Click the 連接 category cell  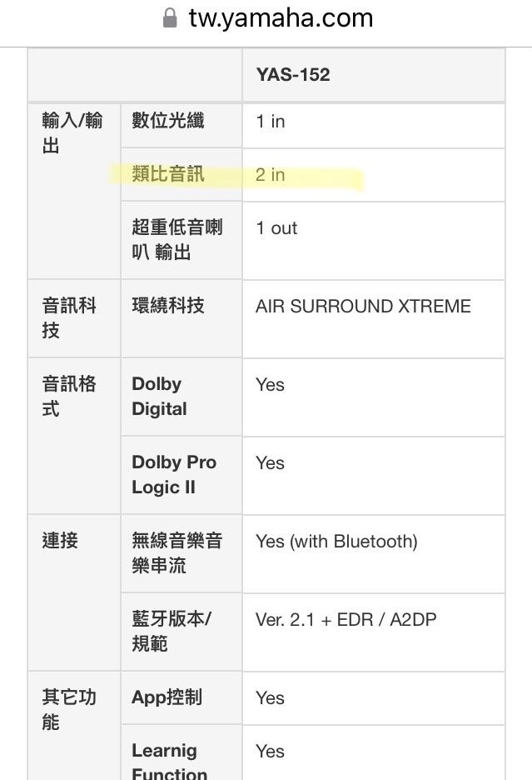click(60, 540)
